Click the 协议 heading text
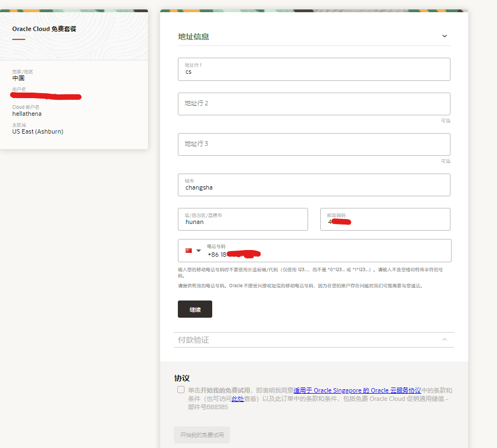The image size is (497, 448). [x=182, y=378]
